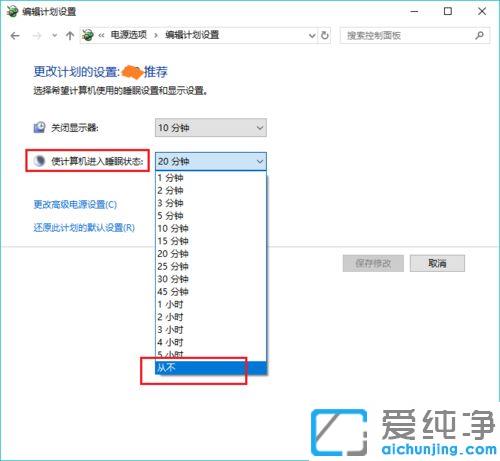This screenshot has height=461, width=500.
Task: Choose 25 分钟 in the open list
Action: point(211,266)
